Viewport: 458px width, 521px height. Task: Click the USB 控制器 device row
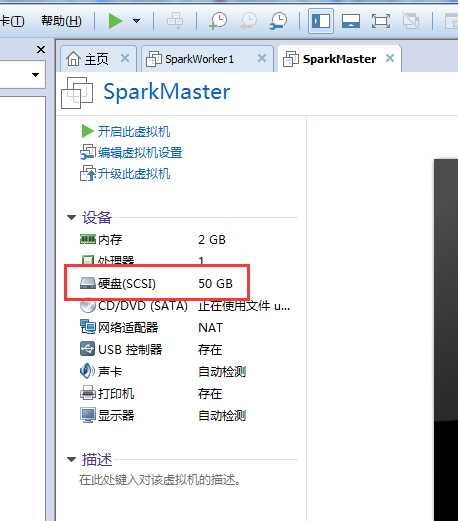151,349
